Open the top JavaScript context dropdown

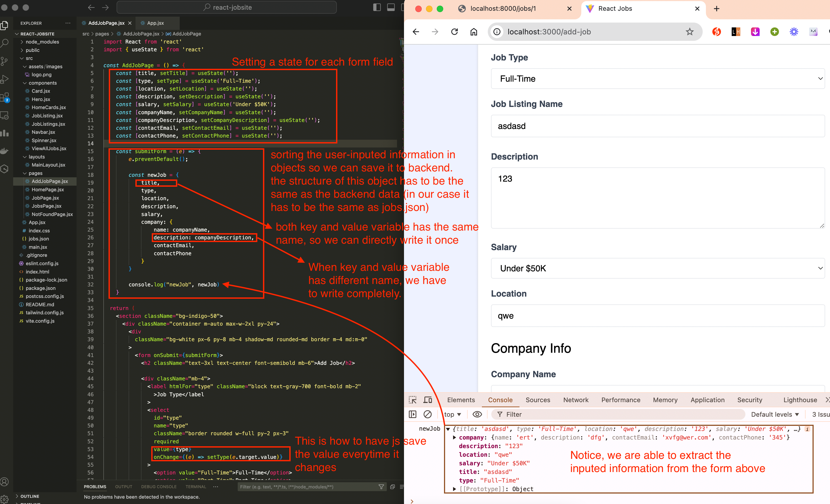[x=452, y=414]
